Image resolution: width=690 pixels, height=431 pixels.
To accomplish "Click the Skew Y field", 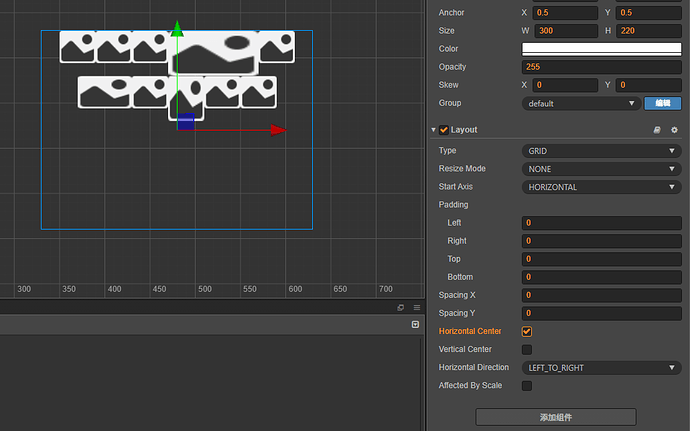I will [x=649, y=85].
